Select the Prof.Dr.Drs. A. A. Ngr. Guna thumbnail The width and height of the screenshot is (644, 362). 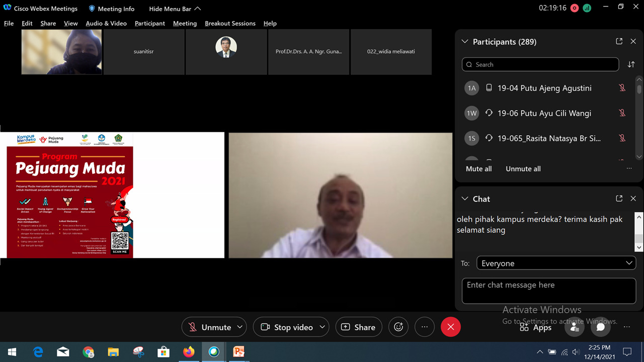click(x=308, y=52)
